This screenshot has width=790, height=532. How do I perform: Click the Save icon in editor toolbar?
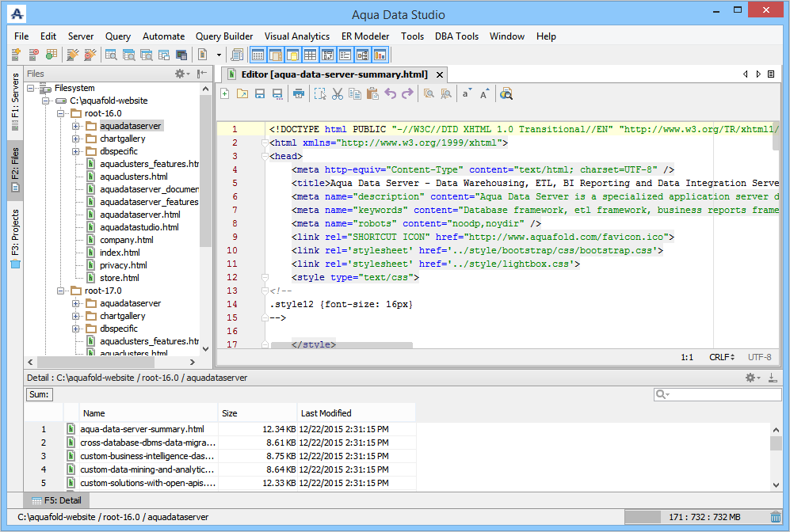click(x=260, y=94)
